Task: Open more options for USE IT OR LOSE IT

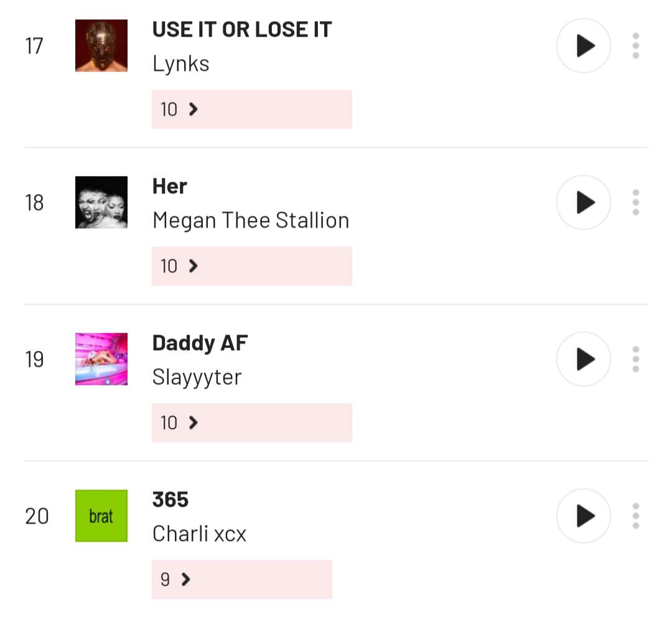Action: point(635,46)
